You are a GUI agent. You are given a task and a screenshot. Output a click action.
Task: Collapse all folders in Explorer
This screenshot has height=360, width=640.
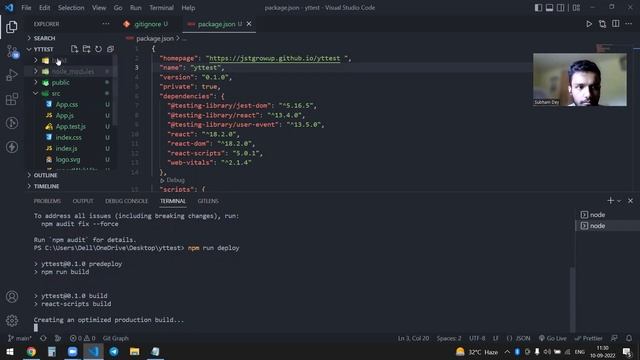click(x=110, y=49)
